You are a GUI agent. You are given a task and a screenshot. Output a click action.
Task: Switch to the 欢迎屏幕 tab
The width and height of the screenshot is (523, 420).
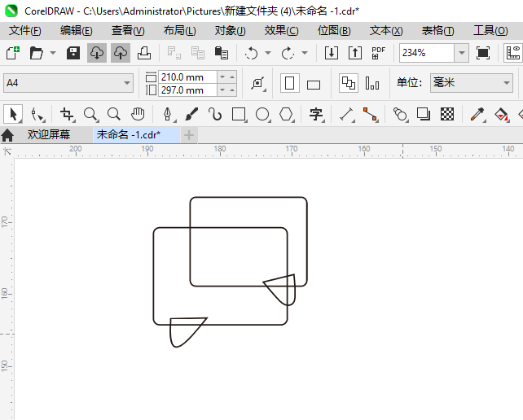[x=48, y=134]
